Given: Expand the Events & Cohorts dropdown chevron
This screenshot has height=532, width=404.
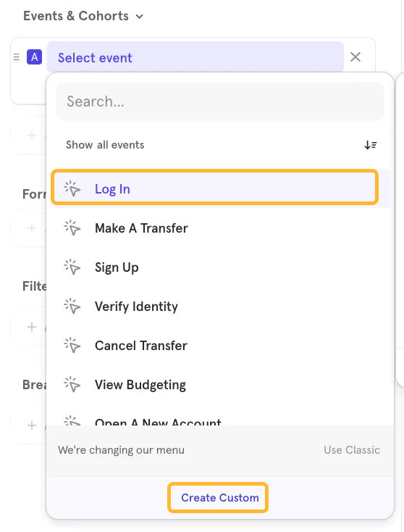Looking at the screenshot, I should tap(139, 16).
